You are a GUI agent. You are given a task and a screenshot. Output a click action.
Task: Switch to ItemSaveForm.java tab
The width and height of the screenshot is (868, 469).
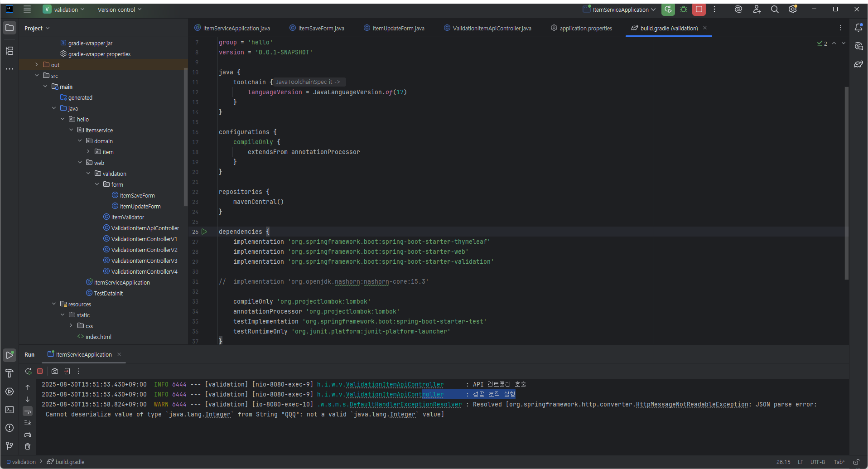pos(317,28)
